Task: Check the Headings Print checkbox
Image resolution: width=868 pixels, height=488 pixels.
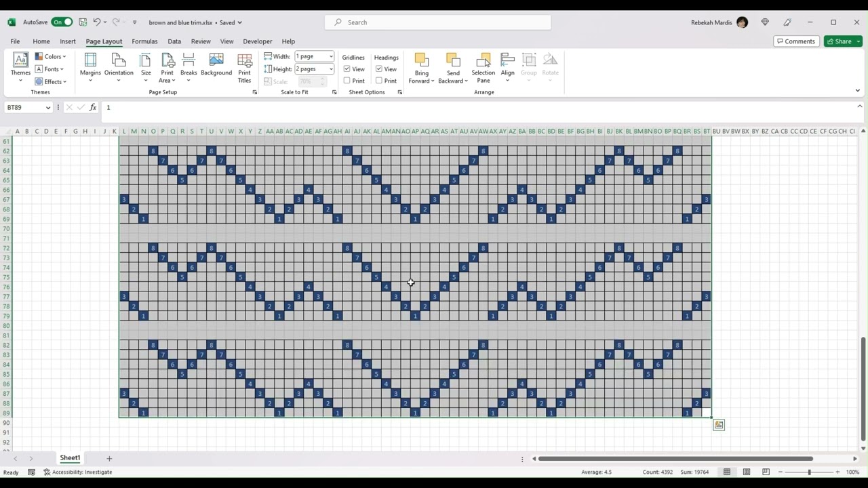Action: click(379, 81)
